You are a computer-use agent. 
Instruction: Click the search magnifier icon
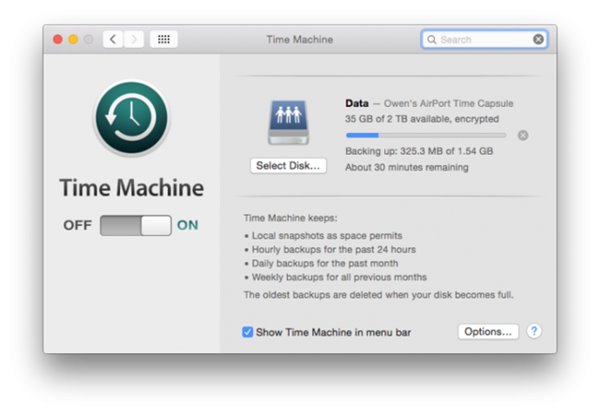click(x=432, y=40)
